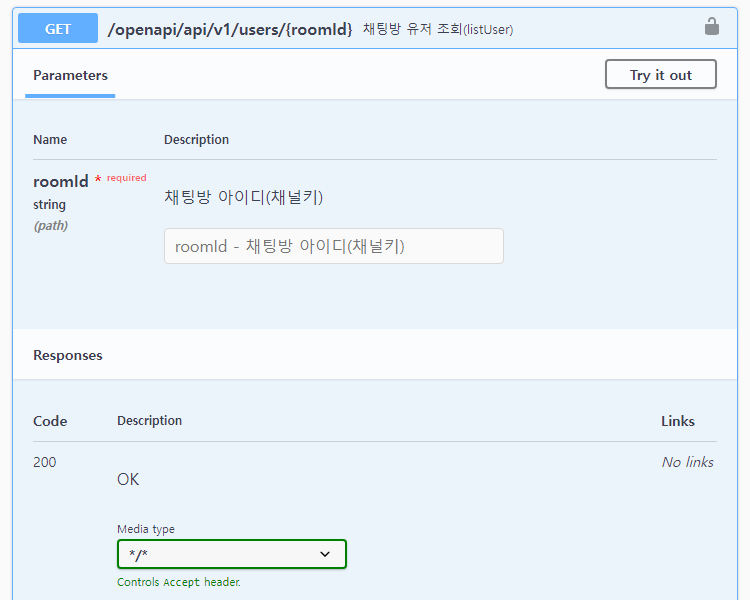Click the Code column header

tap(50, 421)
